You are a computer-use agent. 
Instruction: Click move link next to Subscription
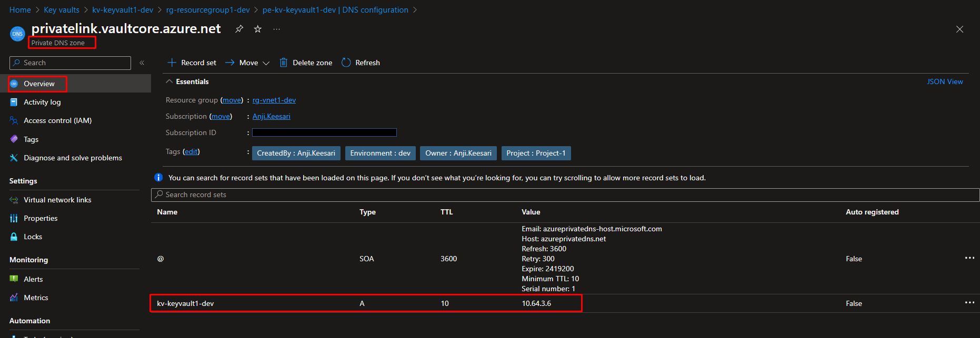pos(221,116)
